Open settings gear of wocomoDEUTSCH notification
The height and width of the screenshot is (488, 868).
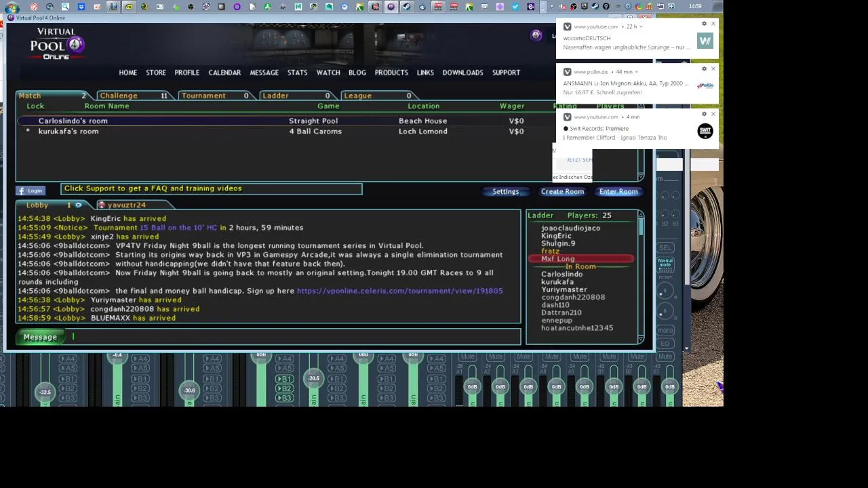click(x=704, y=24)
